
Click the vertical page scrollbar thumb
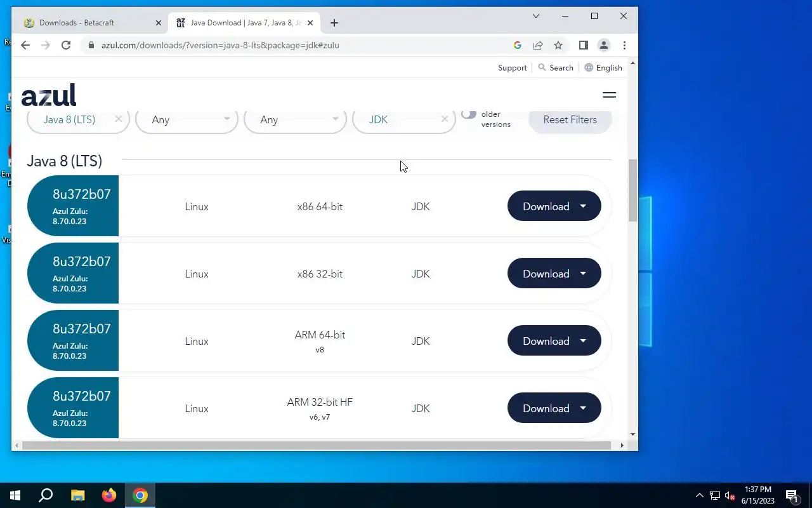pos(632,190)
